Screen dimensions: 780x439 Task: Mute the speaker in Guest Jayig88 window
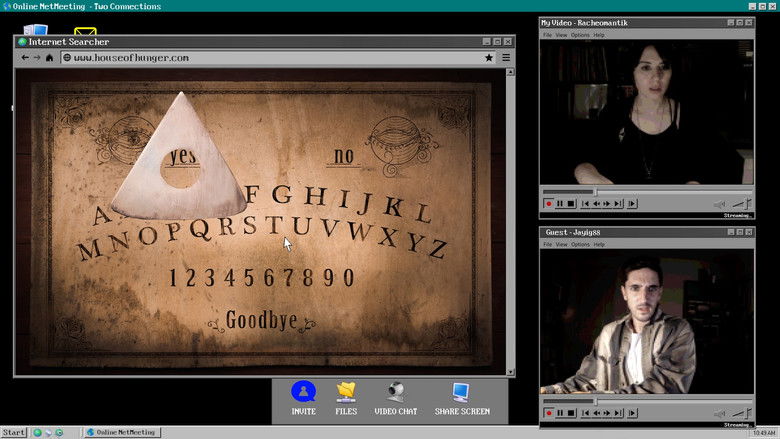coord(719,412)
